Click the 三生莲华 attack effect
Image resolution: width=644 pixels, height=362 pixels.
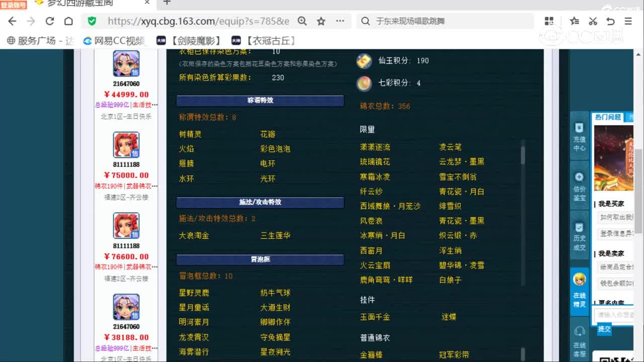(x=275, y=235)
